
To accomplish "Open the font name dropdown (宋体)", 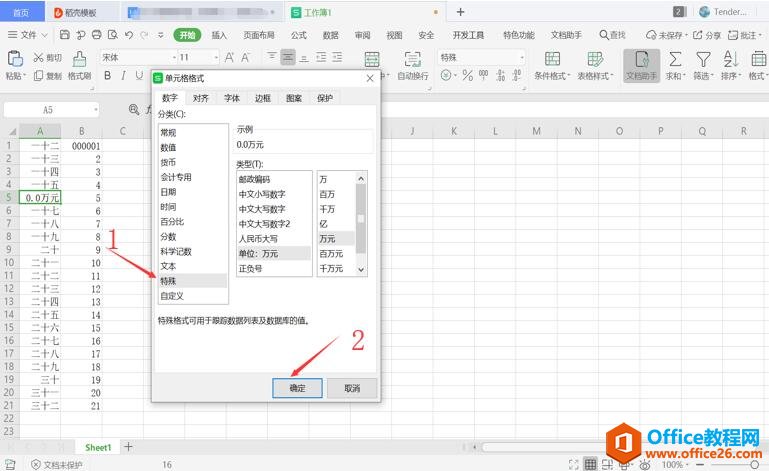I will [x=174, y=58].
